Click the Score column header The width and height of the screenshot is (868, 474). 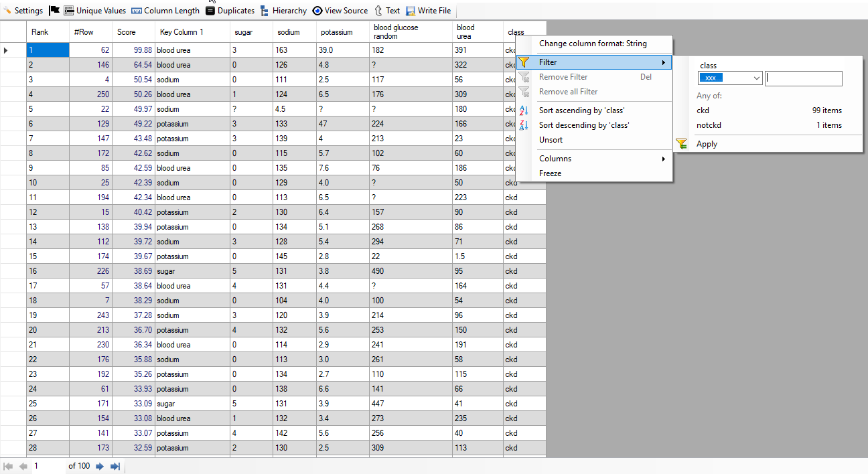click(127, 32)
